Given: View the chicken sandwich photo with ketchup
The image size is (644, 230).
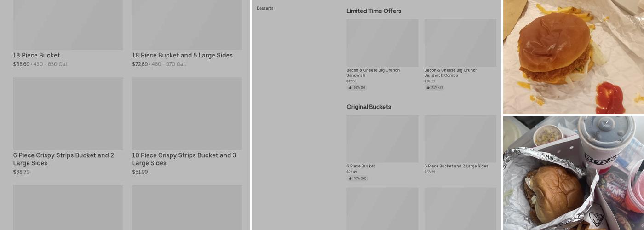Looking at the screenshot, I should tap(573, 57).
